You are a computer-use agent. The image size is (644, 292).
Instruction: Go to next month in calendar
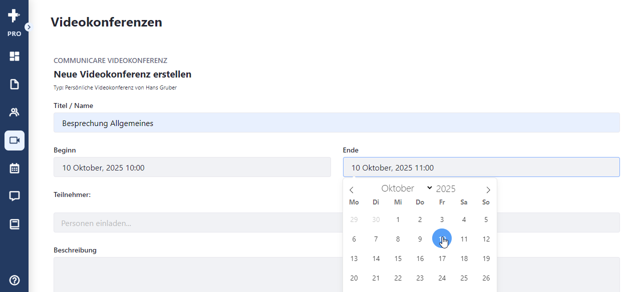pyautogui.click(x=488, y=190)
